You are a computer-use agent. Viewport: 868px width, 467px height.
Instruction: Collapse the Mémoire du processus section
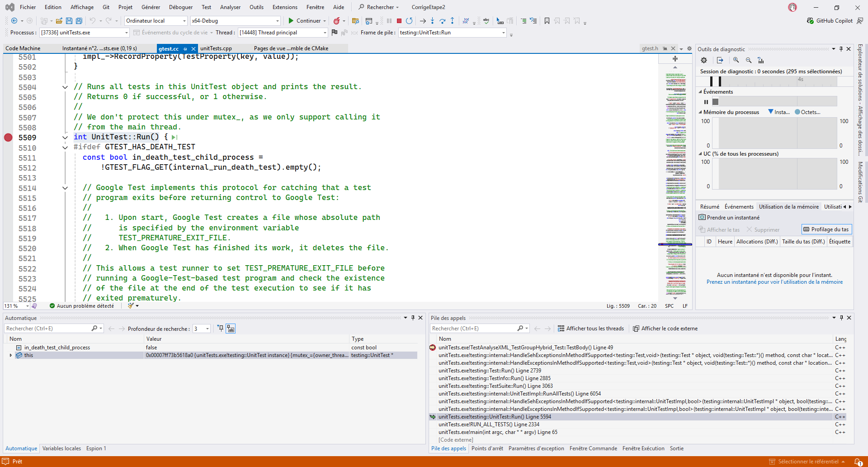click(x=700, y=112)
